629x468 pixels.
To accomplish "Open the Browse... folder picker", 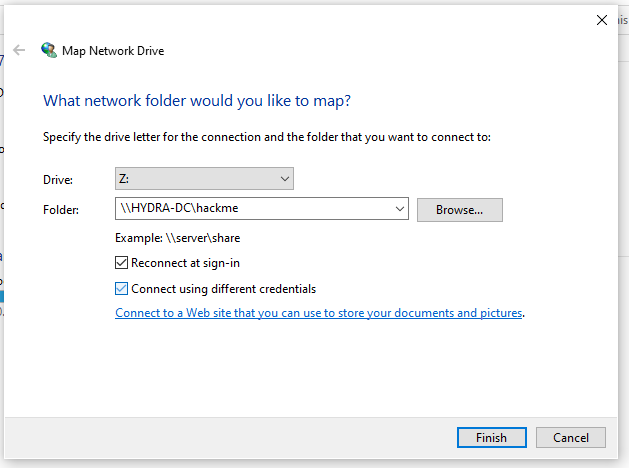I will pos(460,210).
